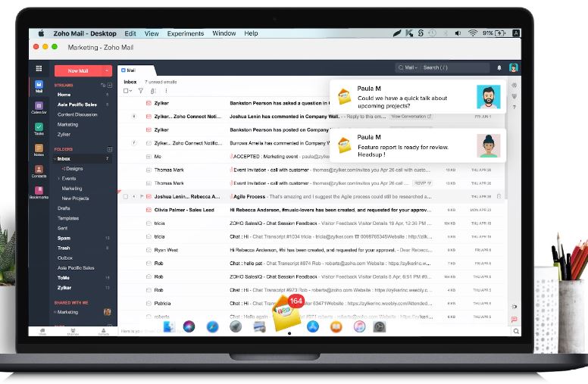
Task: Open the Calendar app in sidebar
Action: pyautogui.click(x=39, y=108)
